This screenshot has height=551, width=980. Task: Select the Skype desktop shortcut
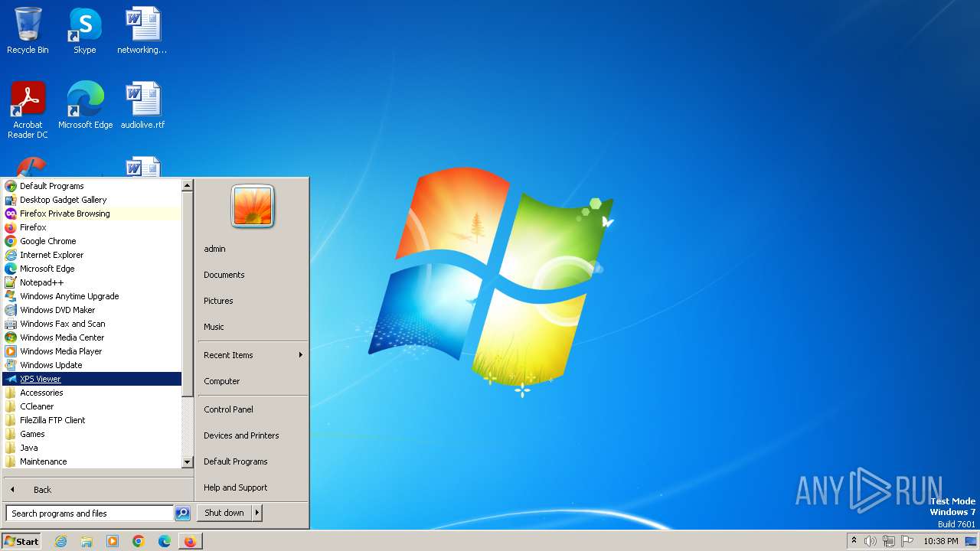pos(85,31)
